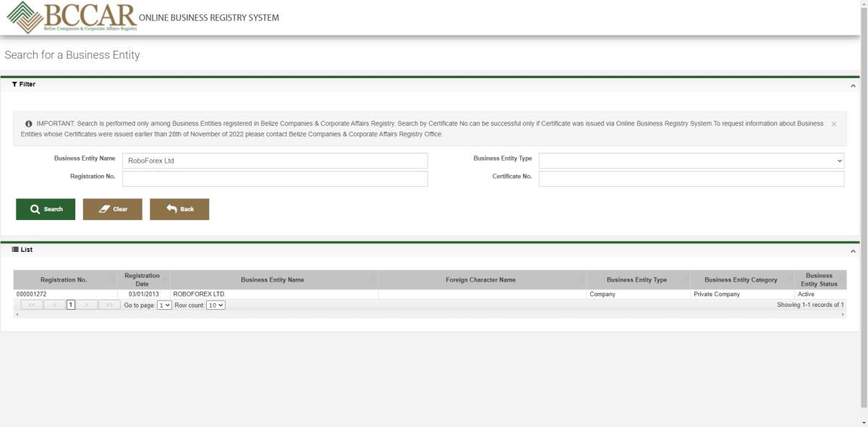The image size is (868, 427).
Task: Open the Business Entity Type dropdown
Action: coord(691,161)
